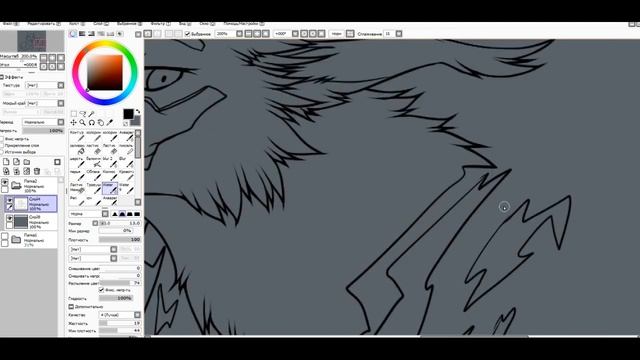
Task: Toggle visibility of Слой8 layer
Action: coord(9,218)
